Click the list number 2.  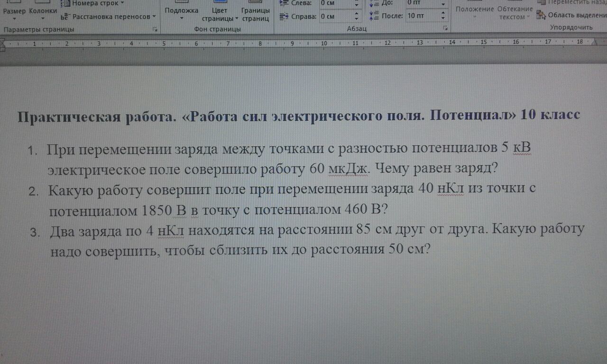(33, 192)
